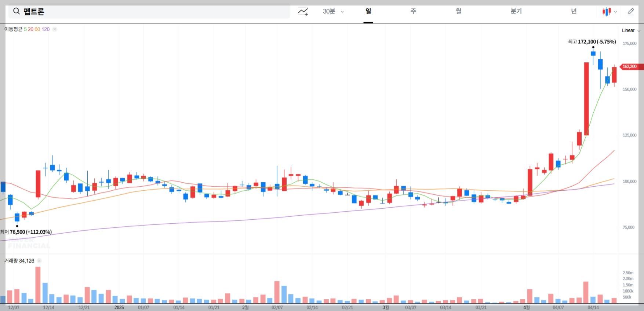Open the candlestick chart type selector
The image size is (644, 311).
pos(610,12)
